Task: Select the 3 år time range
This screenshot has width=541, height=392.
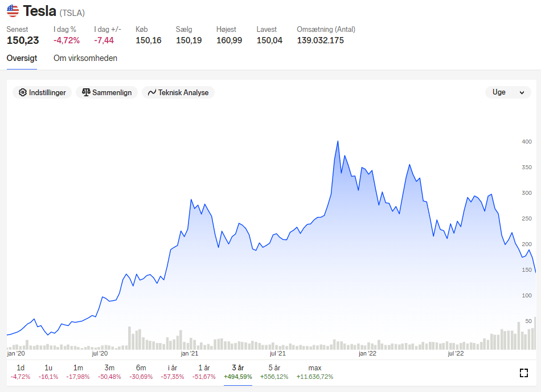Action: (x=237, y=372)
